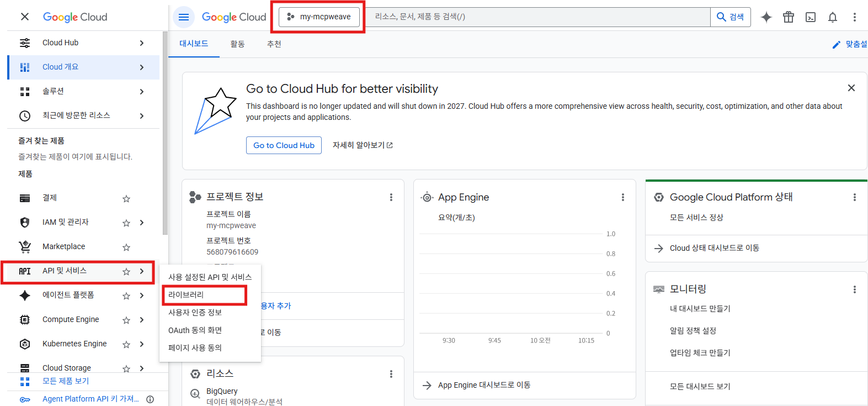The width and height of the screenshot is (868, 406).
Task: Open the notifications bell
Action: [x=833, y=17]
